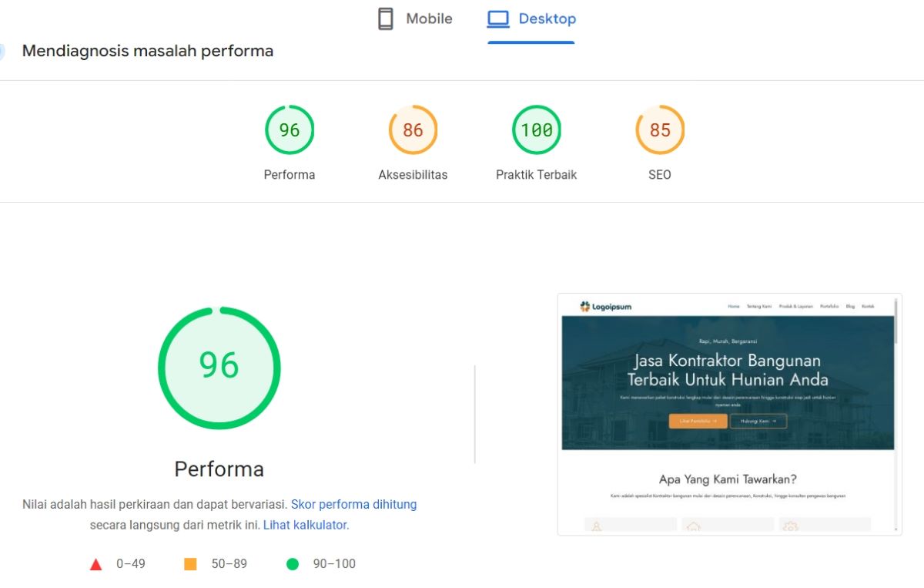Click the green circle 90–100 legend icon
The image size is (924, 588).
[293, 564]
